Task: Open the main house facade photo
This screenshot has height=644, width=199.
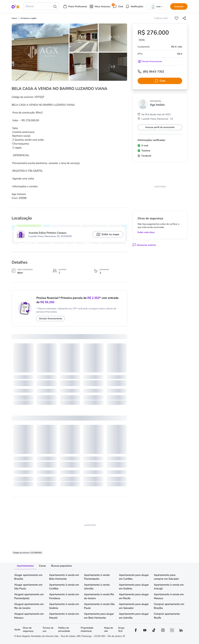Action: [40, 52]
